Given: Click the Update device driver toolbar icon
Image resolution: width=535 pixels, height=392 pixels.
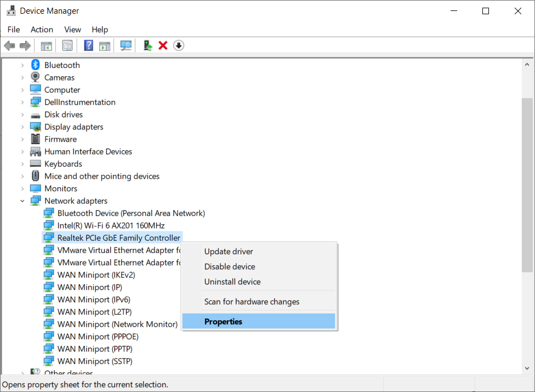Looking at the screenshot, I should 147,46.
